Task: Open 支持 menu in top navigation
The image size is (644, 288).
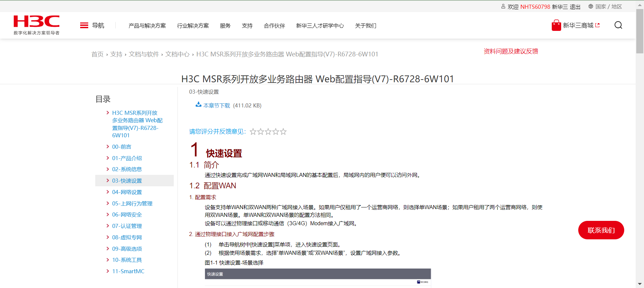Action: point(247,26)
